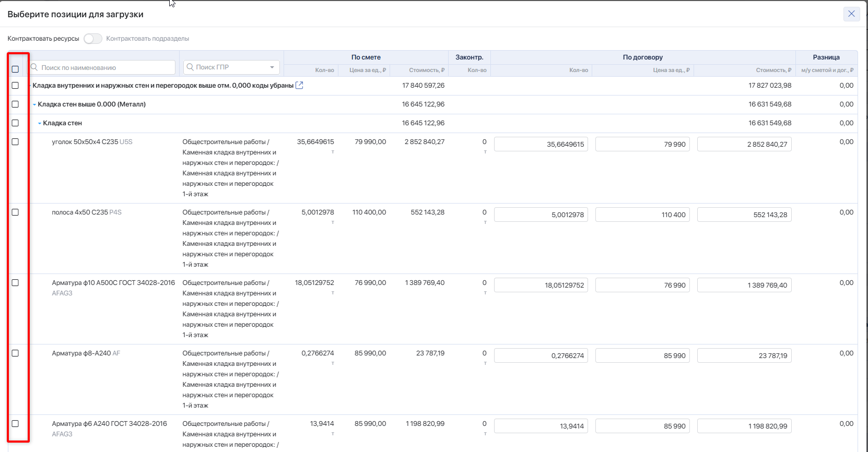Check the select-all checkbox in the table header
Screen dimensions: 868x452
(x=15, y=69)
